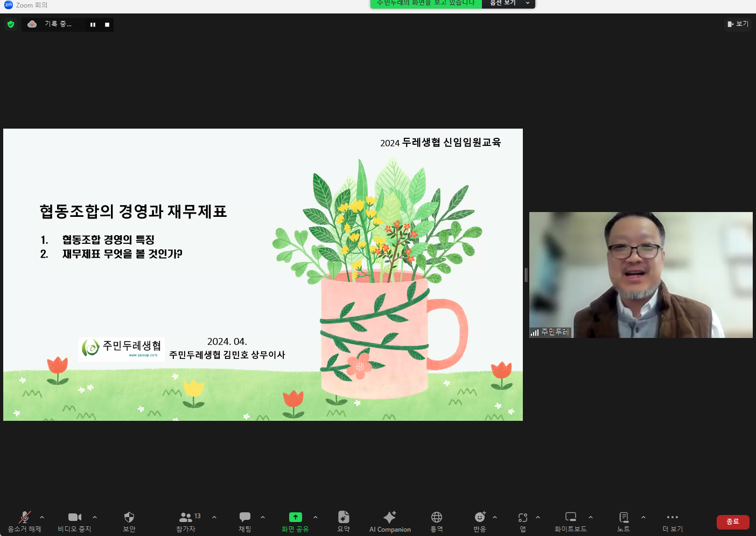Stop the video with 비디오 중지
The width and height of the screenshot is (756, 536).
pyautogui.click(x=74, y=521)
